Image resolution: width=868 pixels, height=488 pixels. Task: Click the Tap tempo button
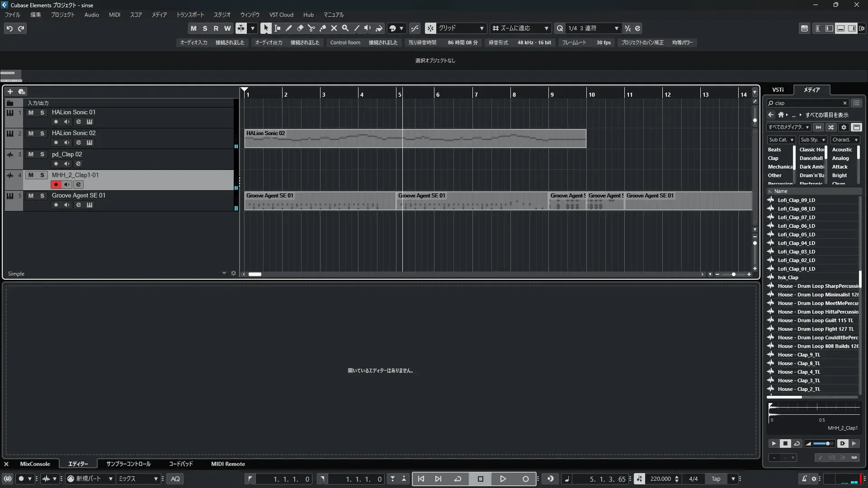(x=716, y=479)
